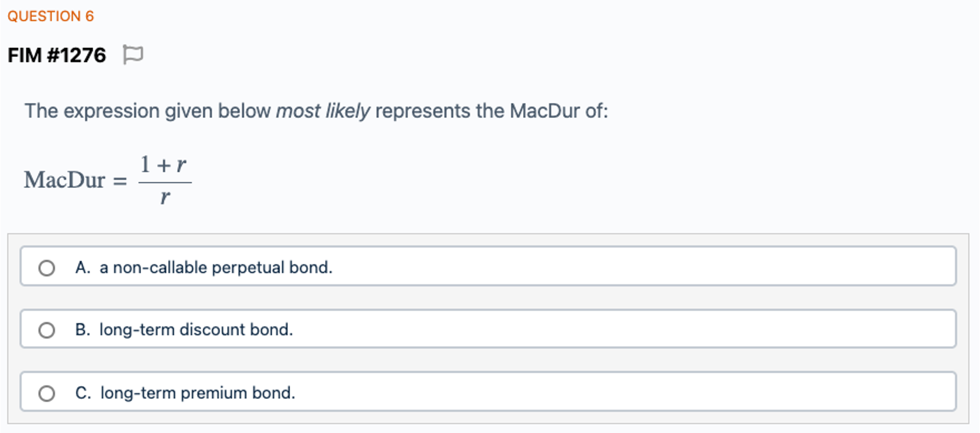980x433 pixels.
Task: Click the "MacDur =" text in the formula
Action: (75, 180)
